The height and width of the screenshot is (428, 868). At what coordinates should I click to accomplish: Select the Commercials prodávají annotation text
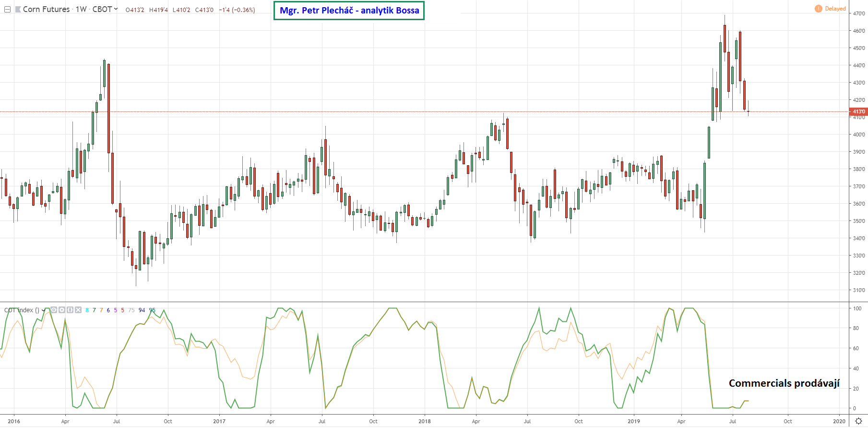pos(784,383)
